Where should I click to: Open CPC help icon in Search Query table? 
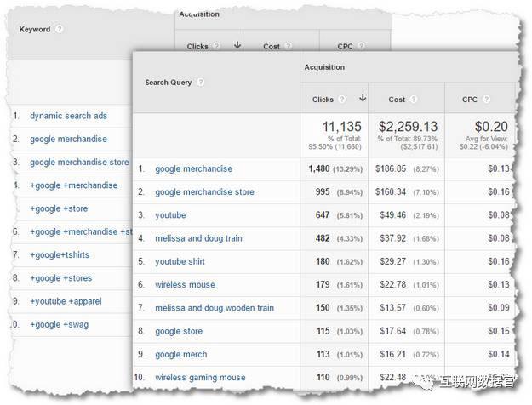tap(485, 100)
